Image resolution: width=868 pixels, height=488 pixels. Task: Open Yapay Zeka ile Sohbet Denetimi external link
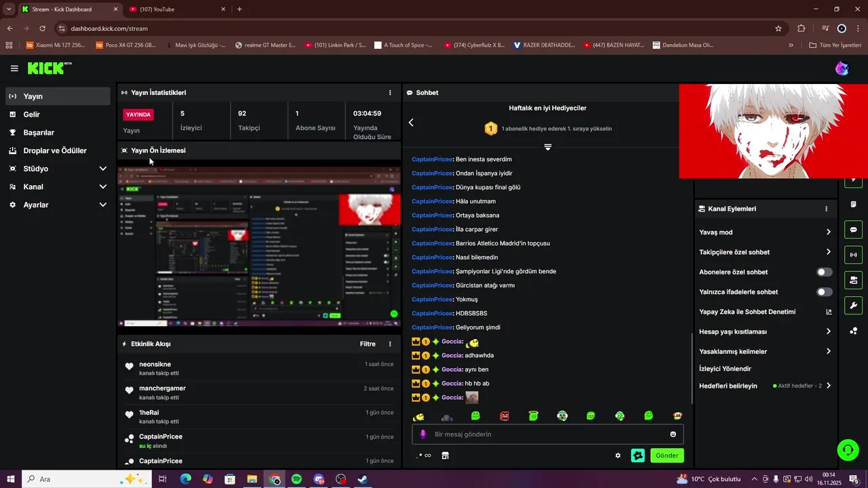coord(829,312)
